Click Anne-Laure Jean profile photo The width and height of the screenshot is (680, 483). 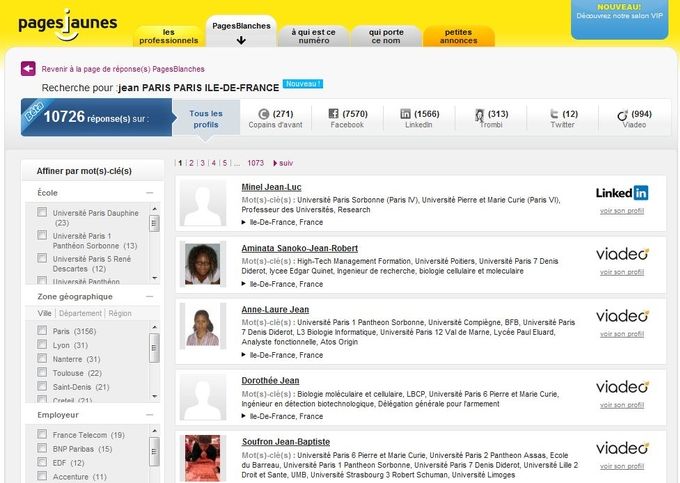point(203,326)
